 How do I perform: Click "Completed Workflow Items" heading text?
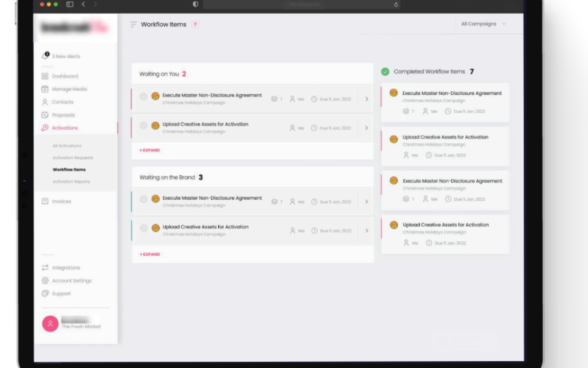tap(429, 71)
